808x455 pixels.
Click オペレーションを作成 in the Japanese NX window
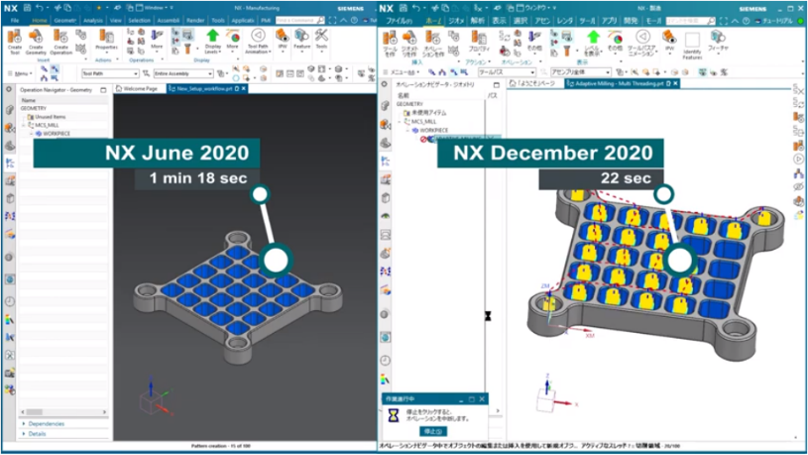(433, 42)
